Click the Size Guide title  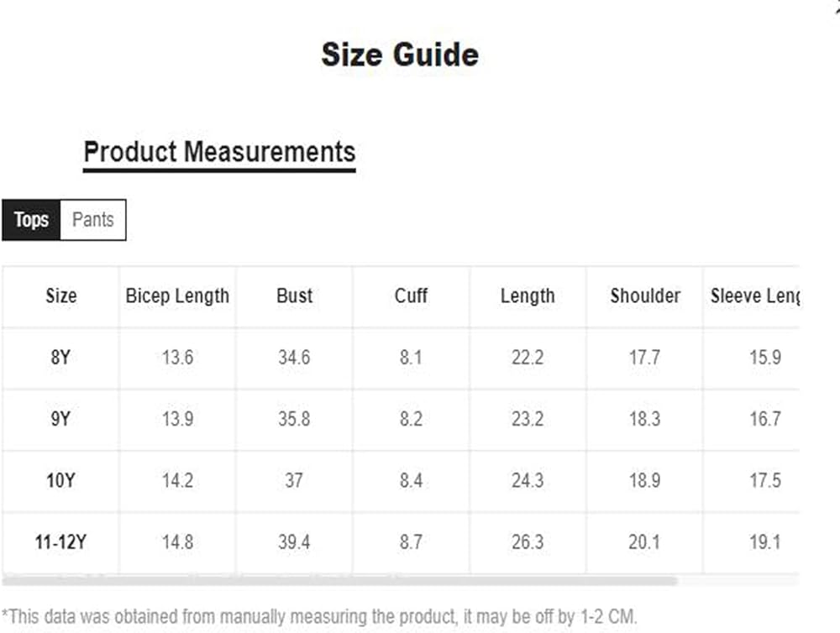pyautogui.click(x=400, y=55)
